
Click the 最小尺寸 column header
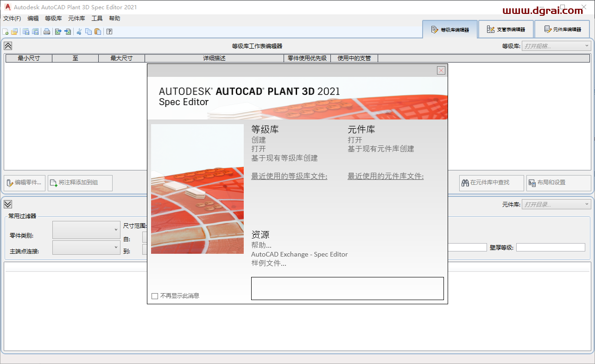pos(29,58)
